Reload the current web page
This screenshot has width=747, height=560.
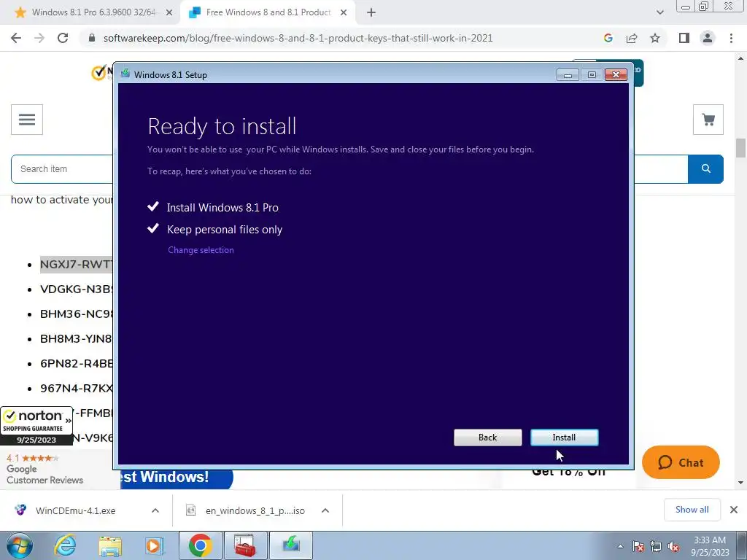tap(63, 38)
